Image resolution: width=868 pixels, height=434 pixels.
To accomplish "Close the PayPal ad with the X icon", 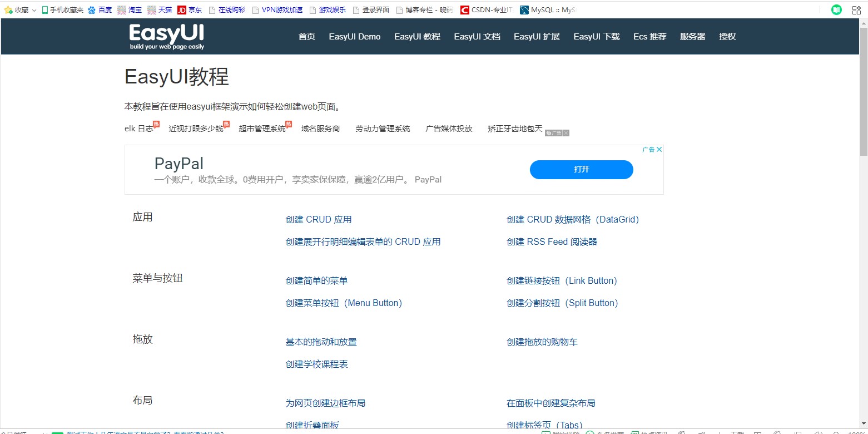I will click(x=659, y=149).
